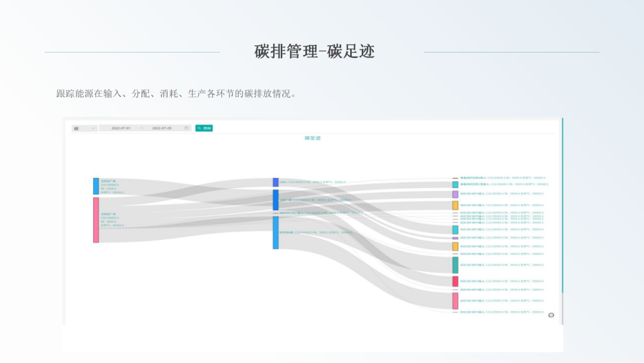The width and height of the screenshot is (644, 363).
Task: Click the dark-blue 江阴厂房 middle node bar
Action: pos(275,200)
